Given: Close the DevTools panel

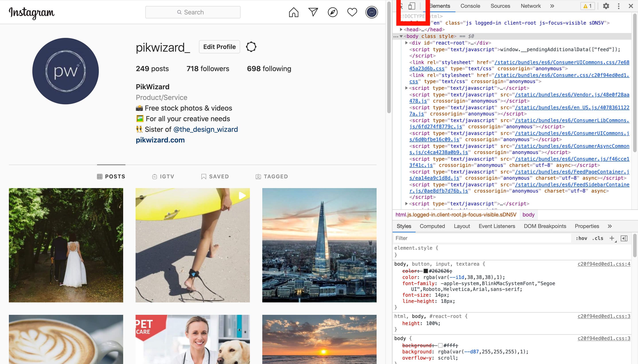Looking at the screenshot, I should [630, 6].
